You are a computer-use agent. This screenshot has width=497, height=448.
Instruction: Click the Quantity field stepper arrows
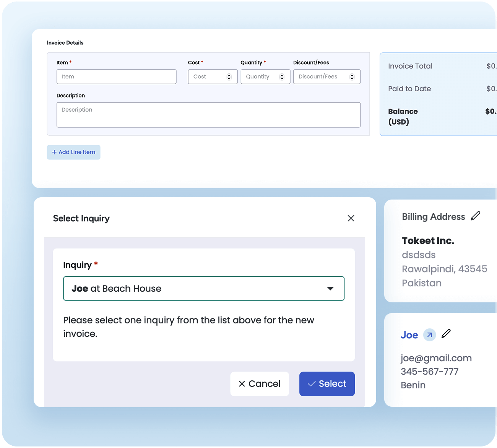282,77
